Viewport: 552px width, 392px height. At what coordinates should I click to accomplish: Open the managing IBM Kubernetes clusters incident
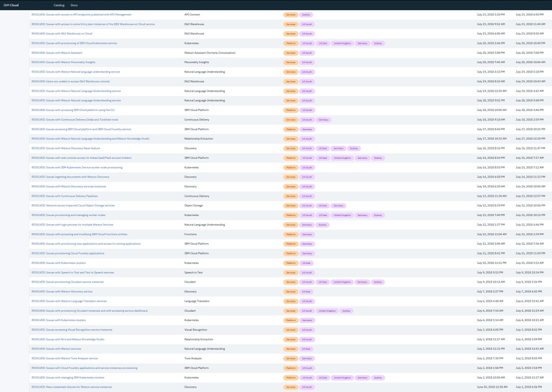68,377
